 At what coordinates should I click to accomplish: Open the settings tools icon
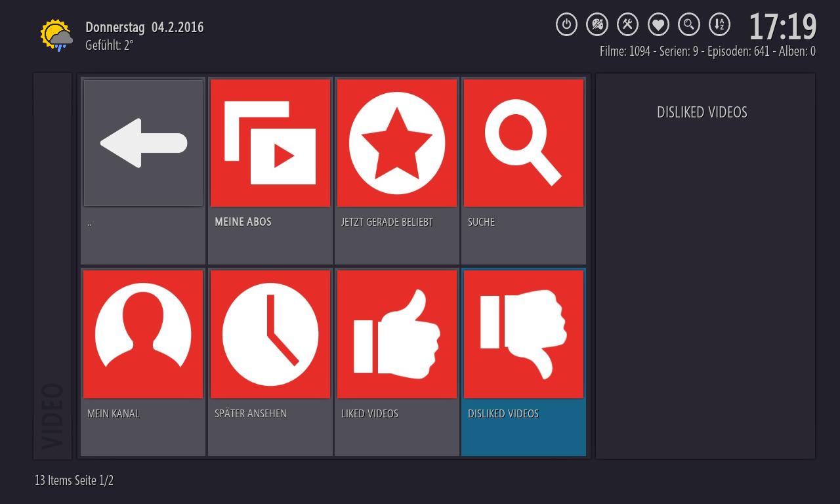coord(628,25)
